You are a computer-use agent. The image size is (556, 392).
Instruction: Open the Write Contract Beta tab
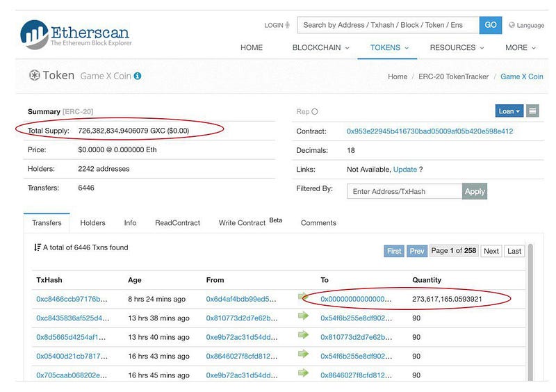pyautogui.click(x=250, y=222)
